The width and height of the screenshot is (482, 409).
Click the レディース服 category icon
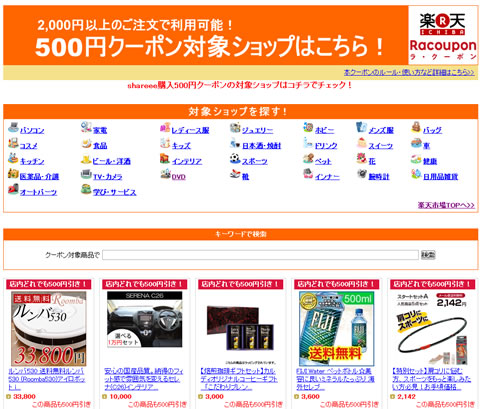pos(165,128)
